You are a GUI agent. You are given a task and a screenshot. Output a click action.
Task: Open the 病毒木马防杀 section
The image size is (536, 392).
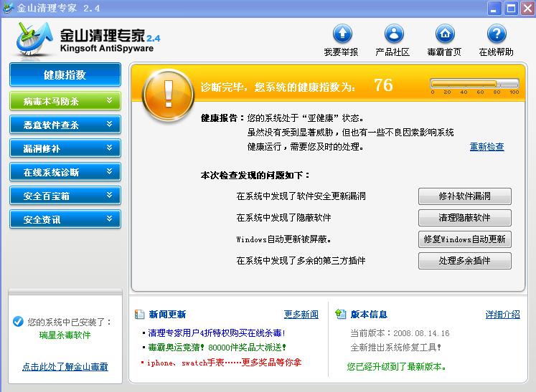point(65,101)
